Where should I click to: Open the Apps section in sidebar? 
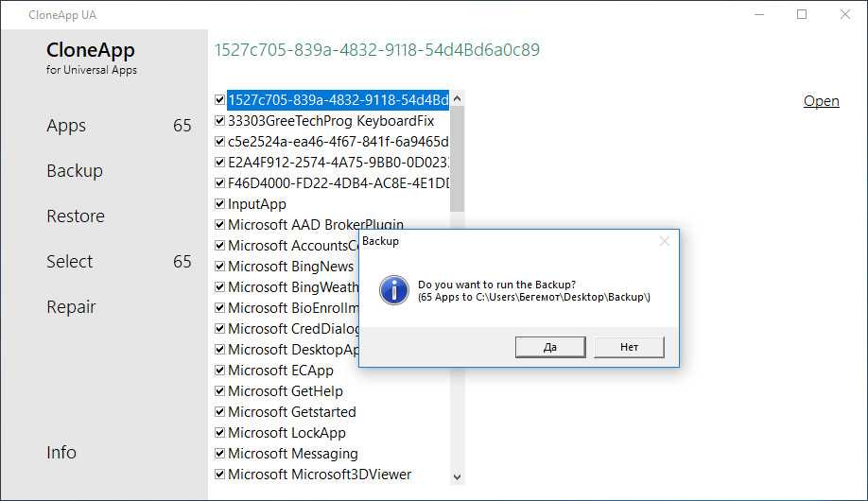point(66,126)
